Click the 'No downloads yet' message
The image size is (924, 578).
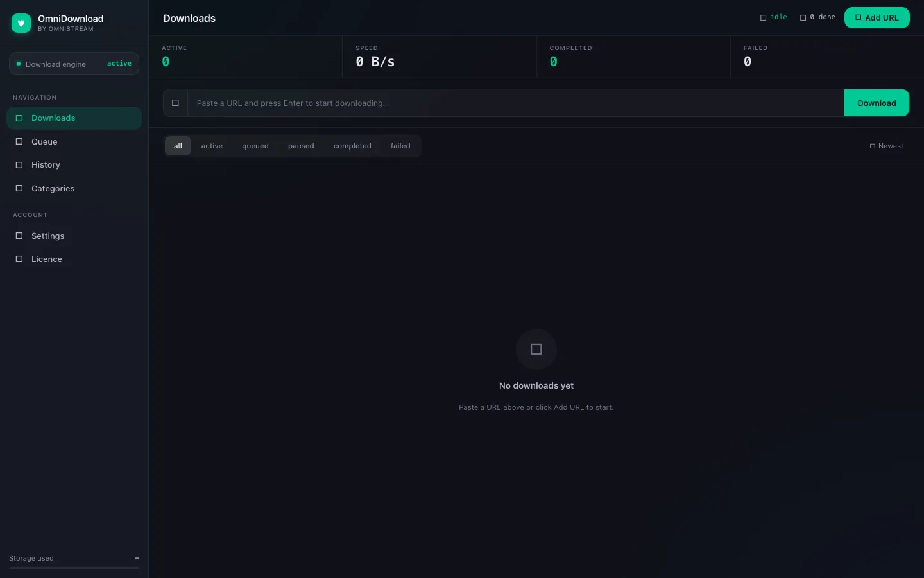click(536, 385)
